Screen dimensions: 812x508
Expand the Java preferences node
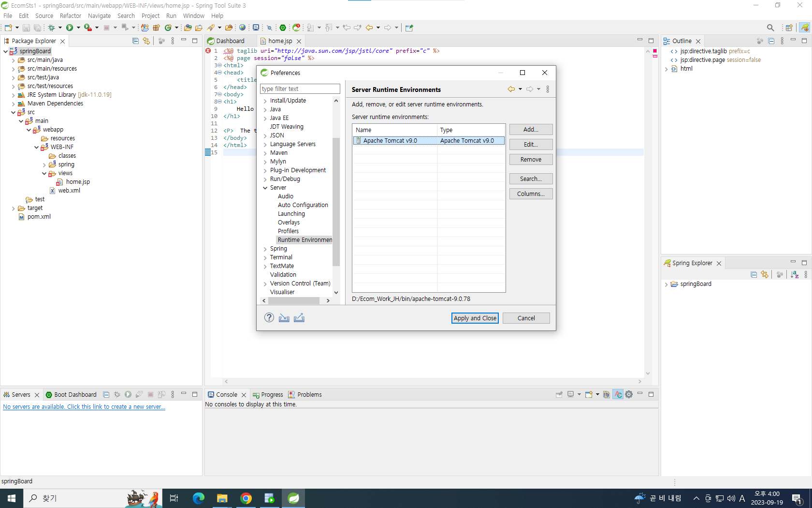coord(265,110)
